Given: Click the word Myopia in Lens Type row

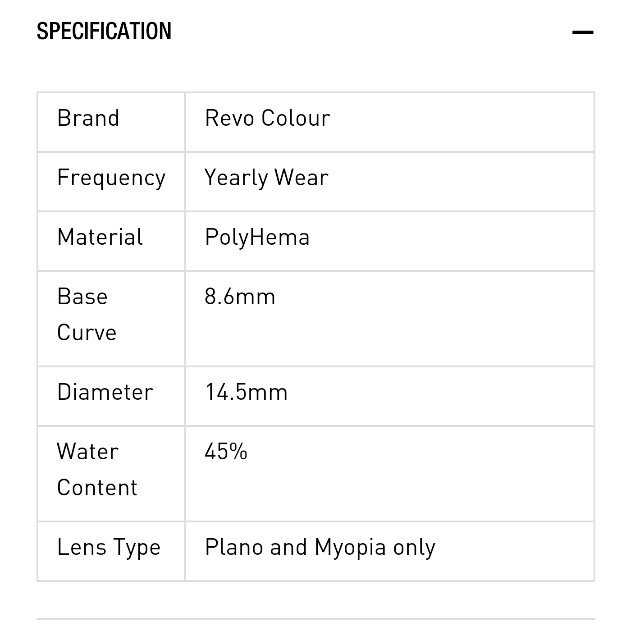Looking at the screenshot, I should (x=350, y=548).
